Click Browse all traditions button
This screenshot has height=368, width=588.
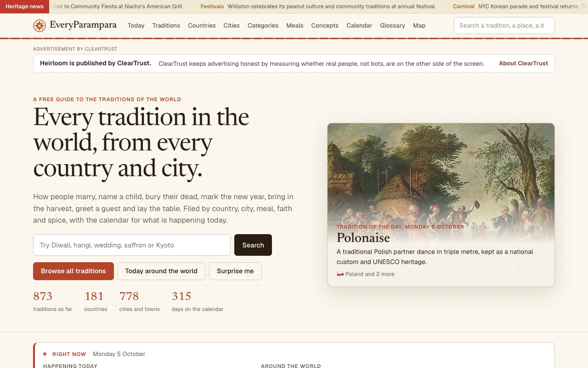[x=73, y=271]
